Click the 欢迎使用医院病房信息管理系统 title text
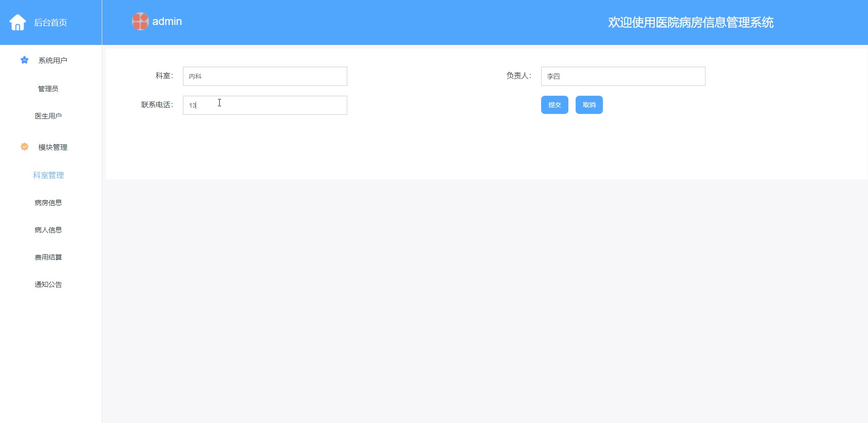Screen dimensions: 868x423 click(x=691, y=22)
